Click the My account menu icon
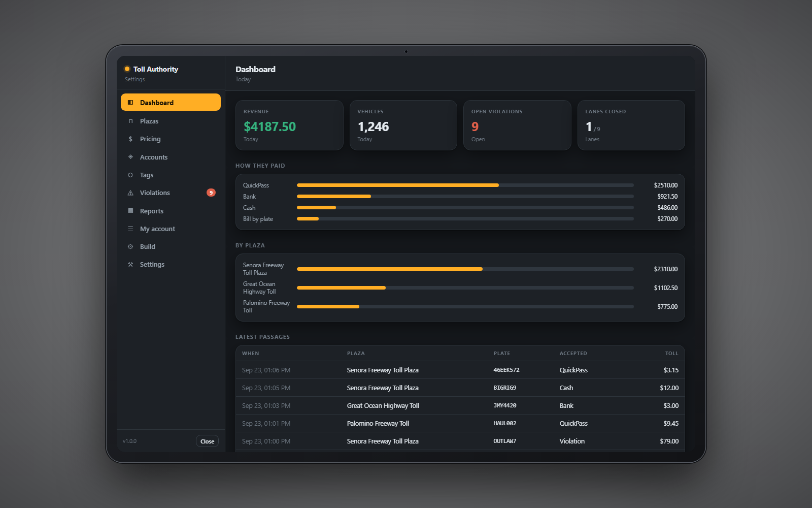 [x=130, y=229]
